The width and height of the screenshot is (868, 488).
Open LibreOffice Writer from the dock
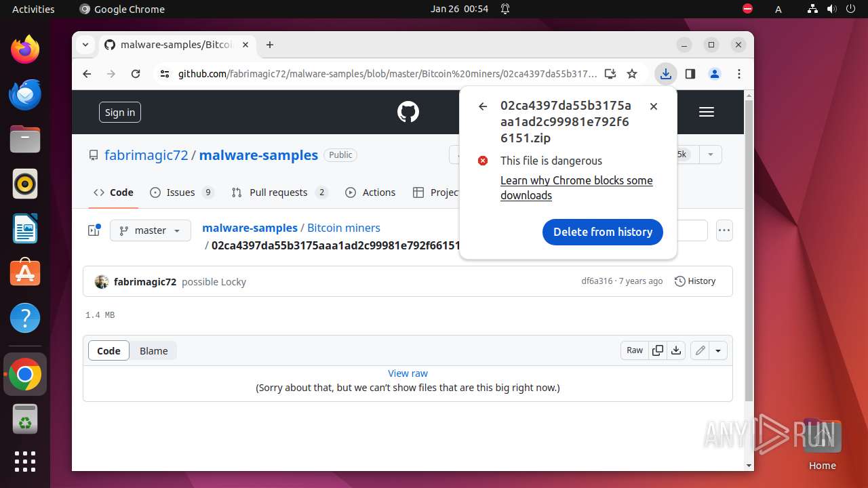(x=25, y=228)
